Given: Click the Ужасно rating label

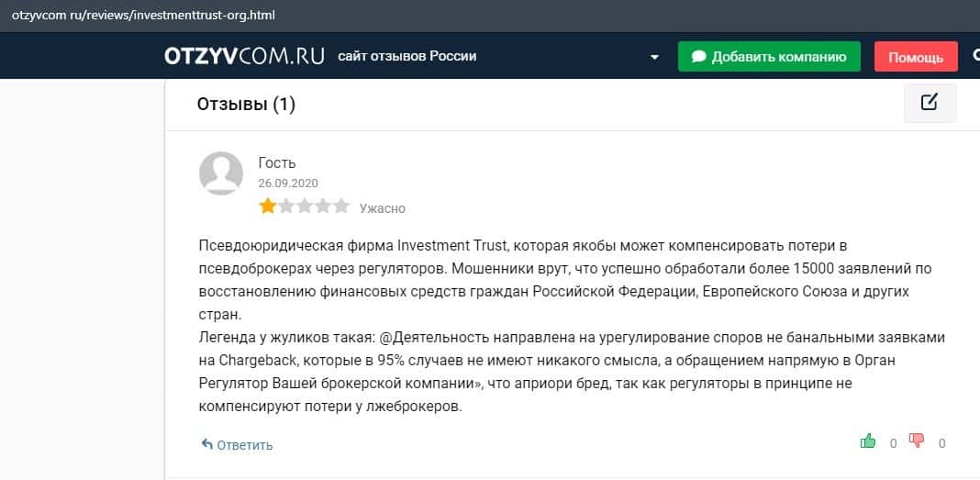Looking at the screenshot, I should point(382,208).
